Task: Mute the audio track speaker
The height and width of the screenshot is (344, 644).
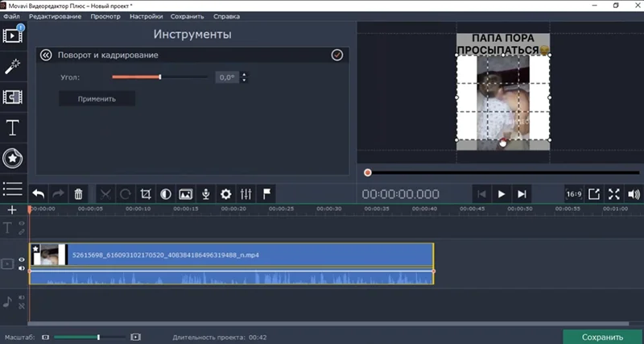Action: (x=22, y=297)
